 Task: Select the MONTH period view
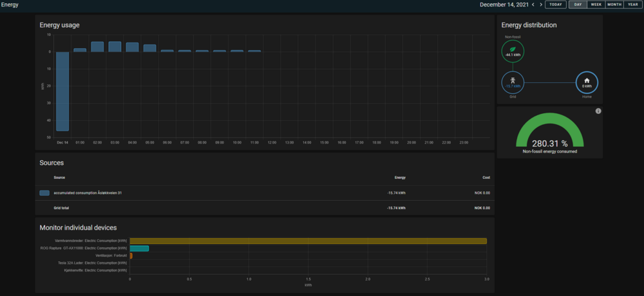coord(614,5)
